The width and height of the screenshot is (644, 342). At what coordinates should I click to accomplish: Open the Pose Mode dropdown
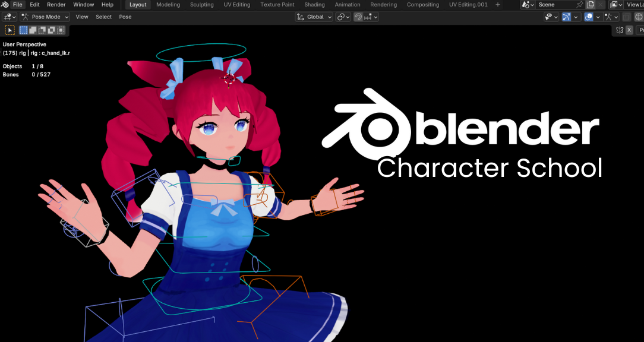(45, 17)
